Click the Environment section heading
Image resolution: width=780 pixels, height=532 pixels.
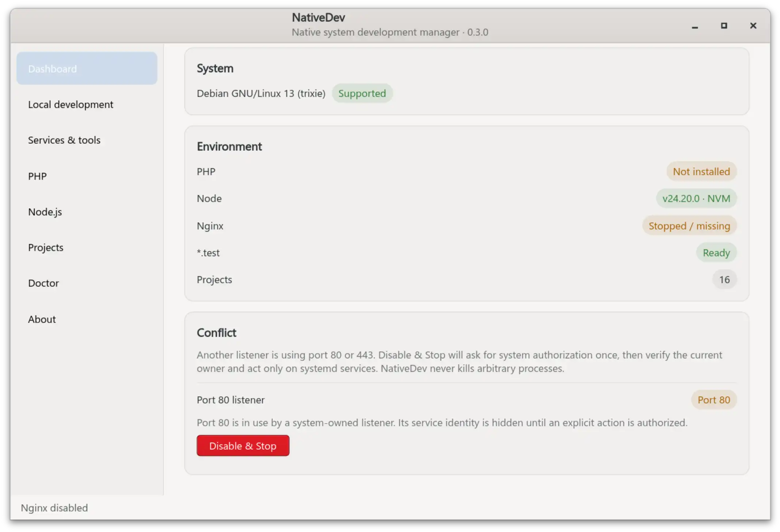229,146
